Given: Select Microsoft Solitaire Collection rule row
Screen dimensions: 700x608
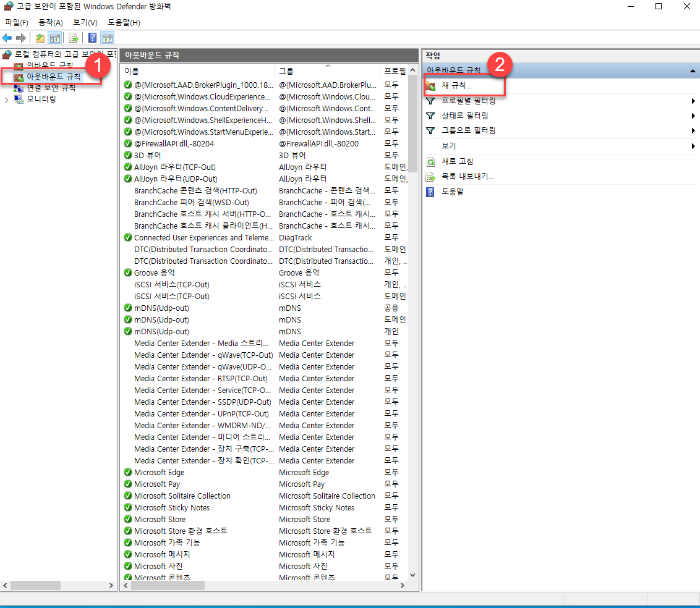Looking at the screenshot, I should [182, 496].
